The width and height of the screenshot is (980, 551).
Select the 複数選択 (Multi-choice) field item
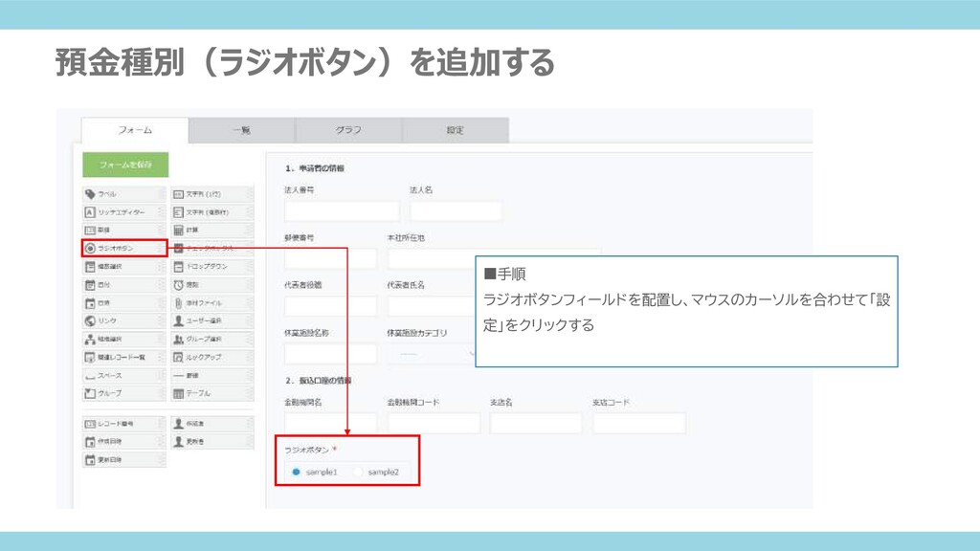(x=124, y=267)
